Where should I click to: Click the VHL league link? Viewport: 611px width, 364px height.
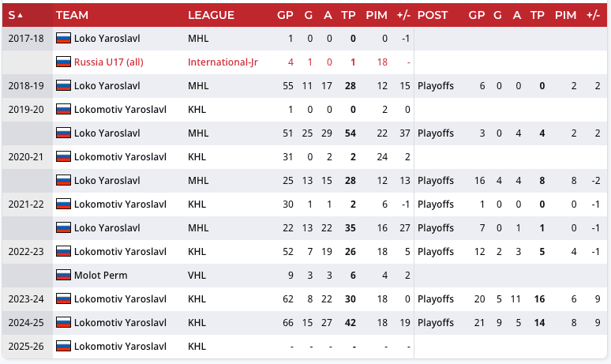coord(197,276)
